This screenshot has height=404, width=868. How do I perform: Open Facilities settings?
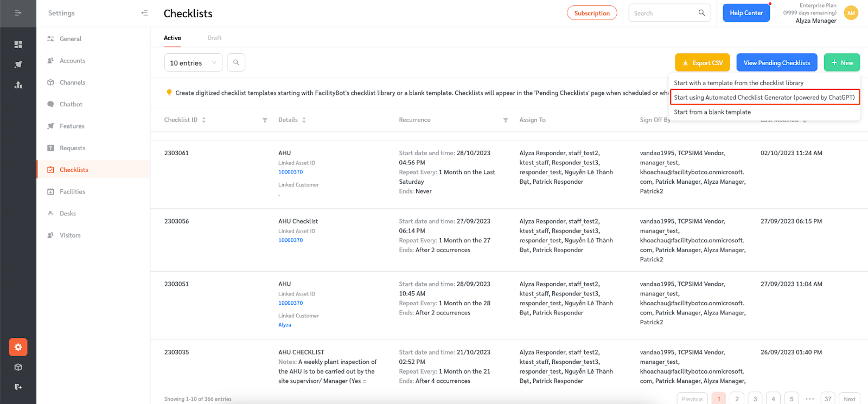[72, 191]
